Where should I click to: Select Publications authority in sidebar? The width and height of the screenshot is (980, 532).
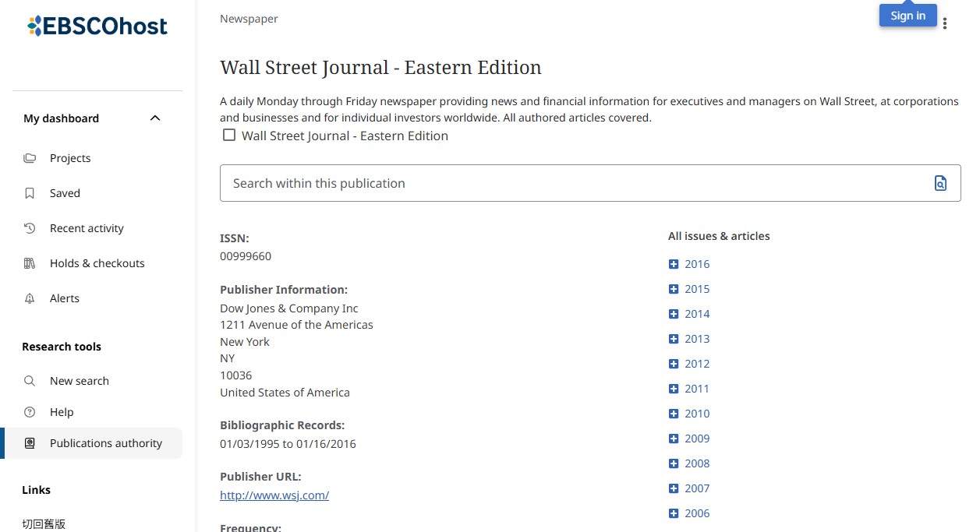pos(105,443)
